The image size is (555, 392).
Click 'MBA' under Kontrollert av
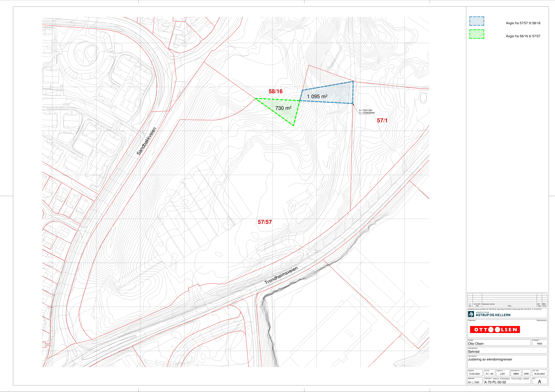pyautogui.click(x=516, y=374)
